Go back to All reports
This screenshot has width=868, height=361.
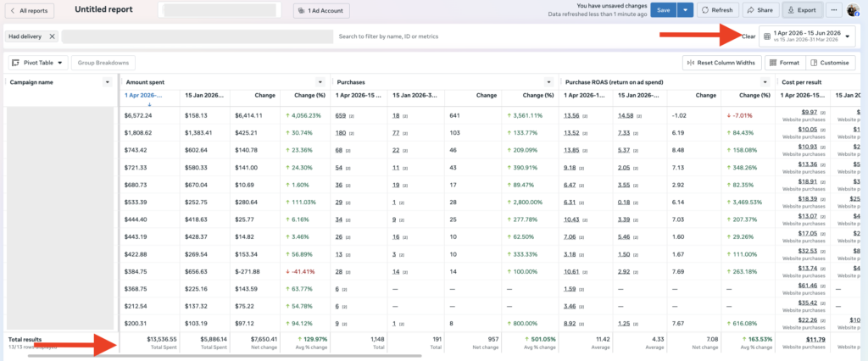30,10
